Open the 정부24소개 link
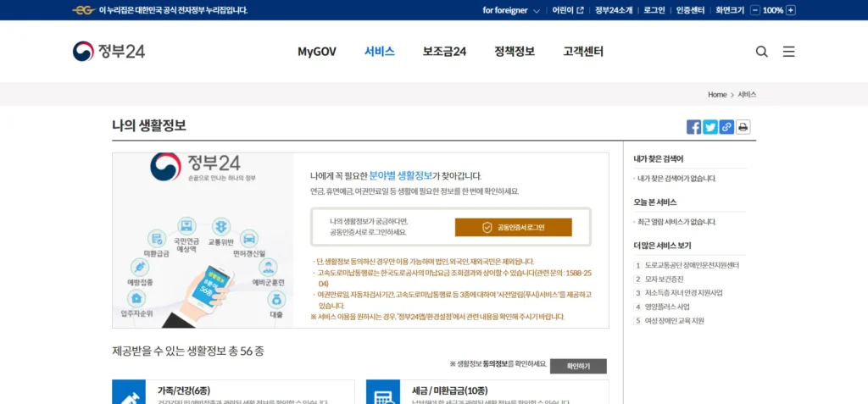This screenshot has height=404, width=868. (614, 10)
